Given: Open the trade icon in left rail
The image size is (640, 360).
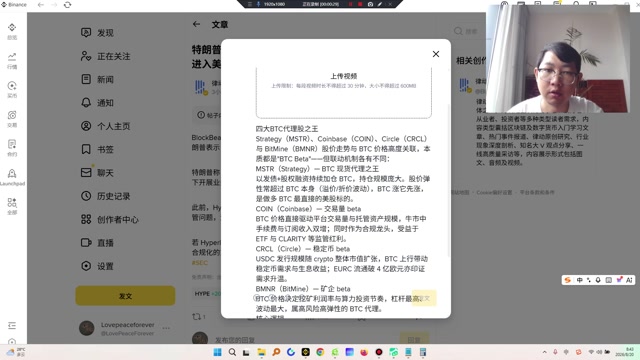Looking at the screenshot, I should (12, 119).
